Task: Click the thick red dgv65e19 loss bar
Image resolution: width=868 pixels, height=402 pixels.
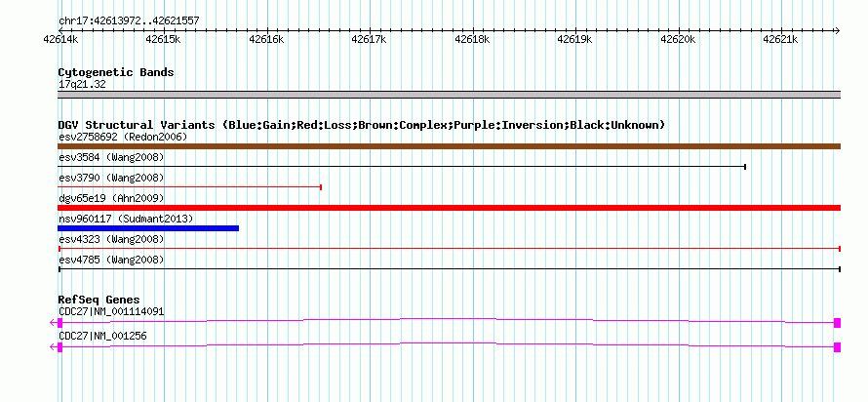Action: point(449,208)
